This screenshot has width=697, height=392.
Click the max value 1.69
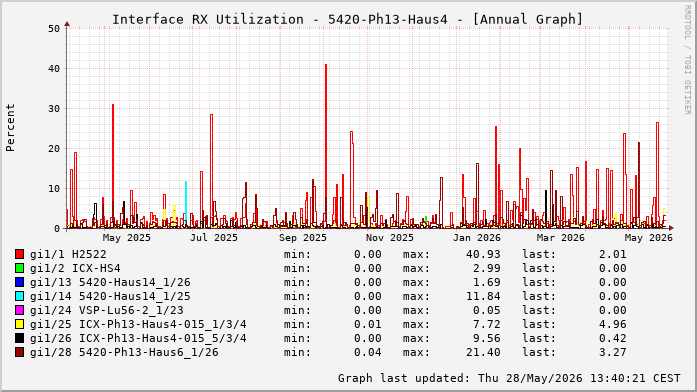[x=487, y=282]
